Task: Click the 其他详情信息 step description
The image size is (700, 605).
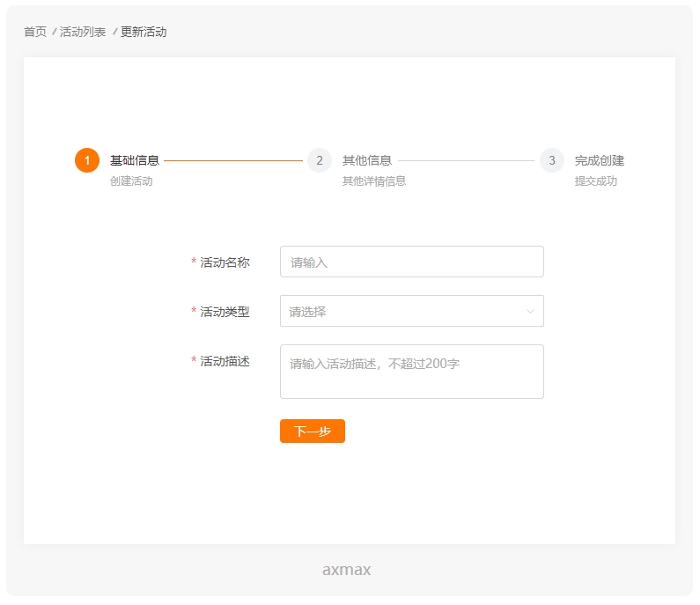Action: [374, 181]
